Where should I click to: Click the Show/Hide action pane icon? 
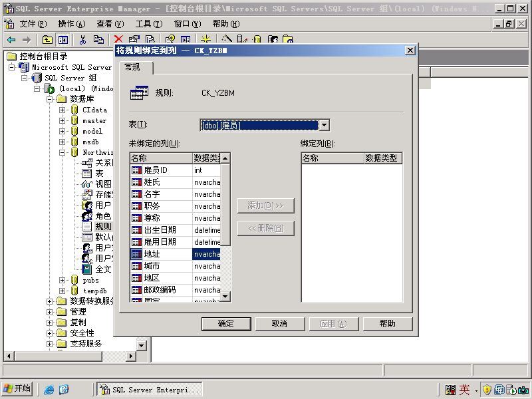[x=186, y=39]
